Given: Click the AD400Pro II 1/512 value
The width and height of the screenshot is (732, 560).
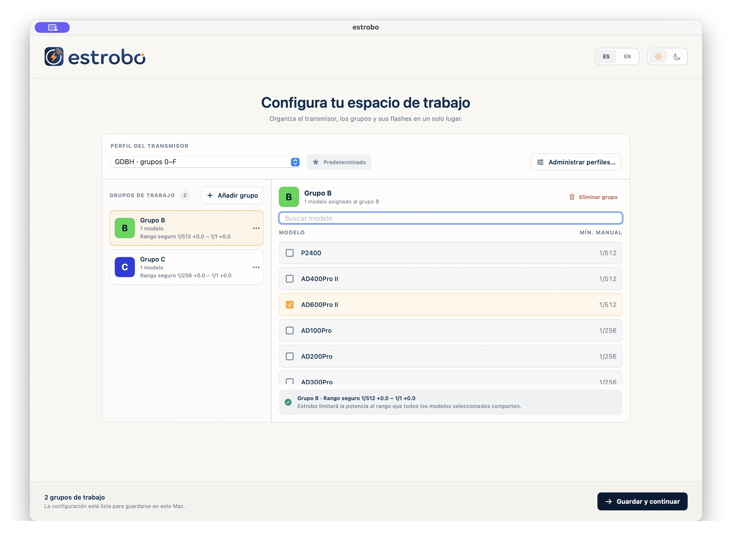Looking at the screenshot, I should tap(607, 279).
